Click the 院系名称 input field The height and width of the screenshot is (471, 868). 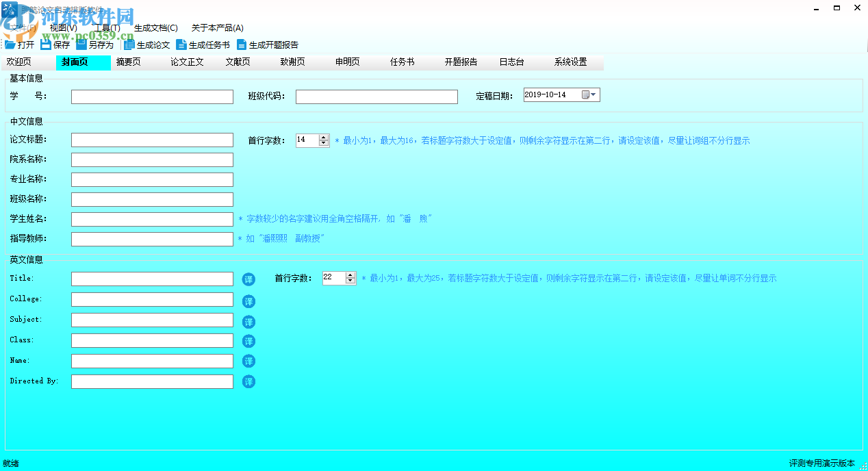[x=152, y=160]
